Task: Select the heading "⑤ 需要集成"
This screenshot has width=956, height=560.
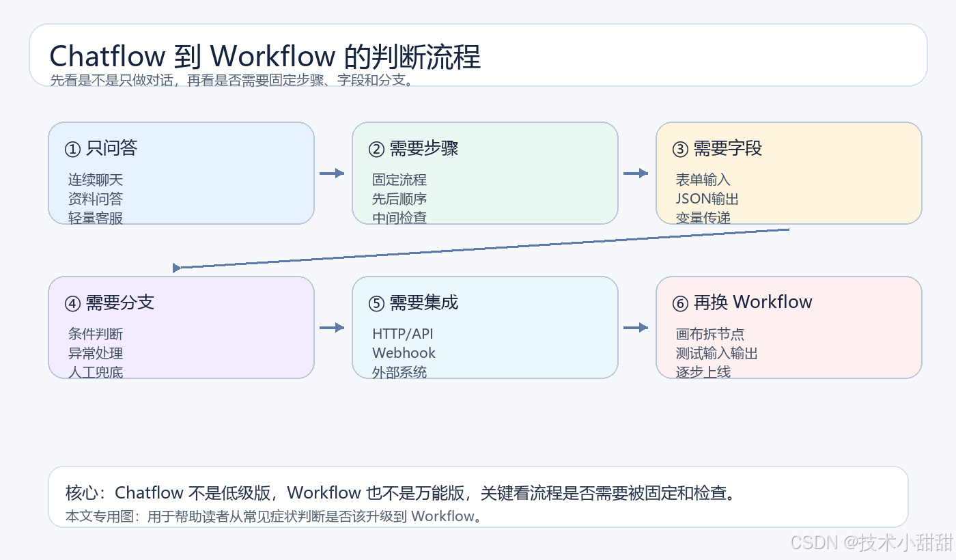Action: pos(413,303)
